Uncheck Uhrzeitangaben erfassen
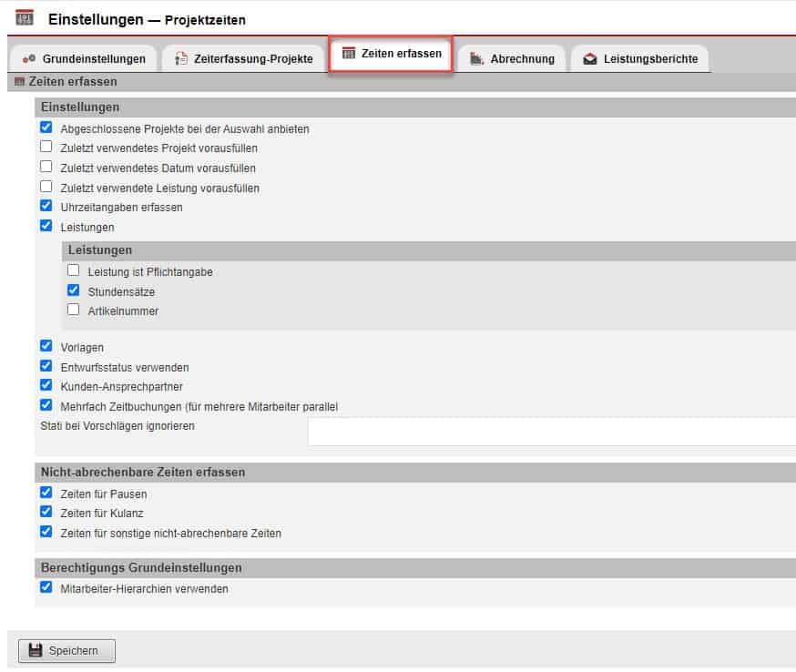 pyautogui.click(x=46, y=207)
